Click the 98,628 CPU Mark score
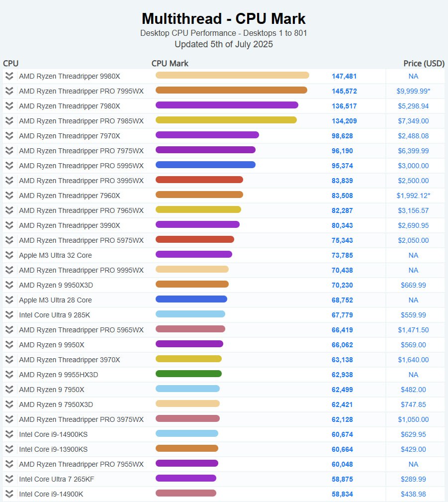This screenshot has width=448, height=502. pos(342,136)
